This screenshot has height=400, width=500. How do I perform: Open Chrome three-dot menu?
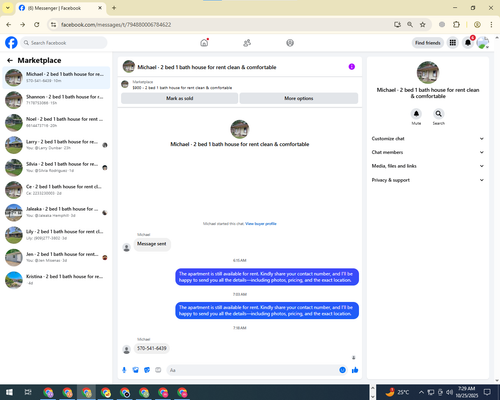pos(491,25)
